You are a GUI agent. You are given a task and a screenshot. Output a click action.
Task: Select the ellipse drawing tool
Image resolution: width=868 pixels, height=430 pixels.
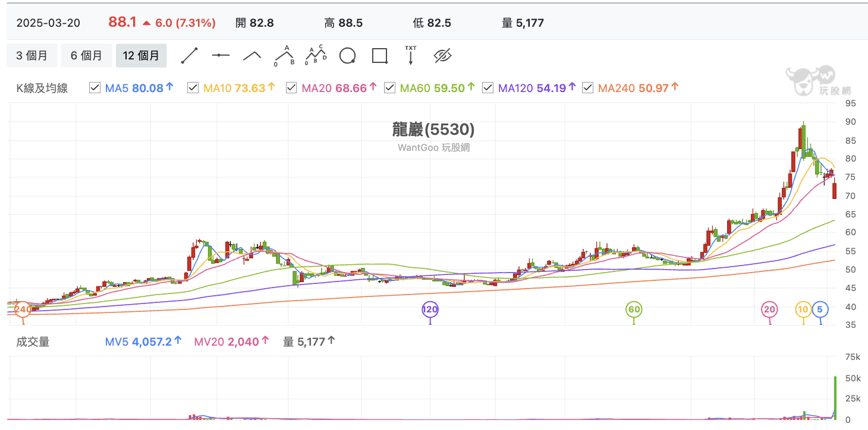tap(347, 55)
